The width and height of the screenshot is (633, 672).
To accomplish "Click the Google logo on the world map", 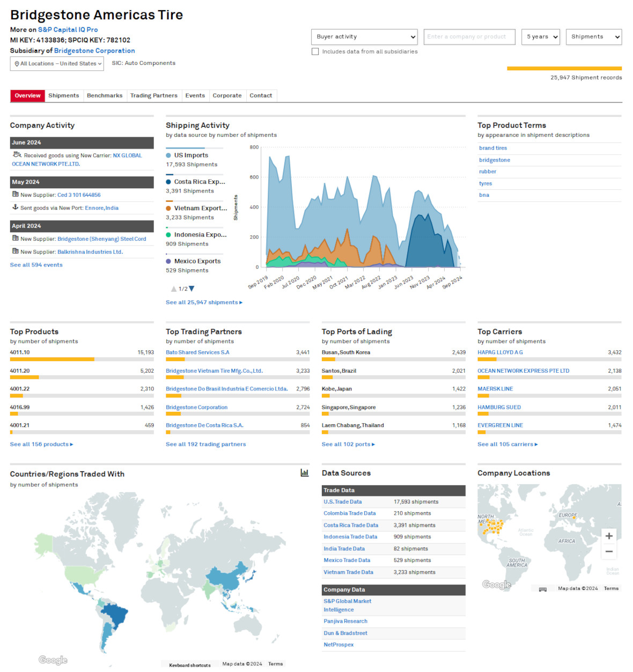I will [x=52, y=660].
